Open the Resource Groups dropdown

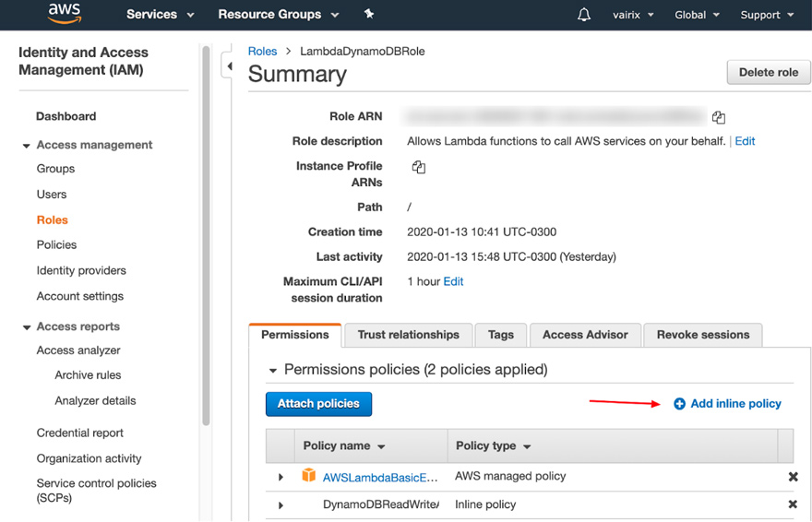[279, 15]
